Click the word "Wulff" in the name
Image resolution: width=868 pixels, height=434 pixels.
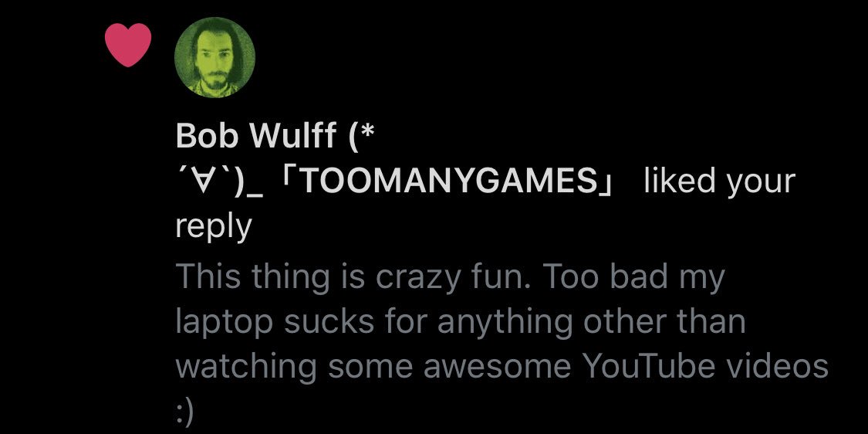[x=293, y=135]
